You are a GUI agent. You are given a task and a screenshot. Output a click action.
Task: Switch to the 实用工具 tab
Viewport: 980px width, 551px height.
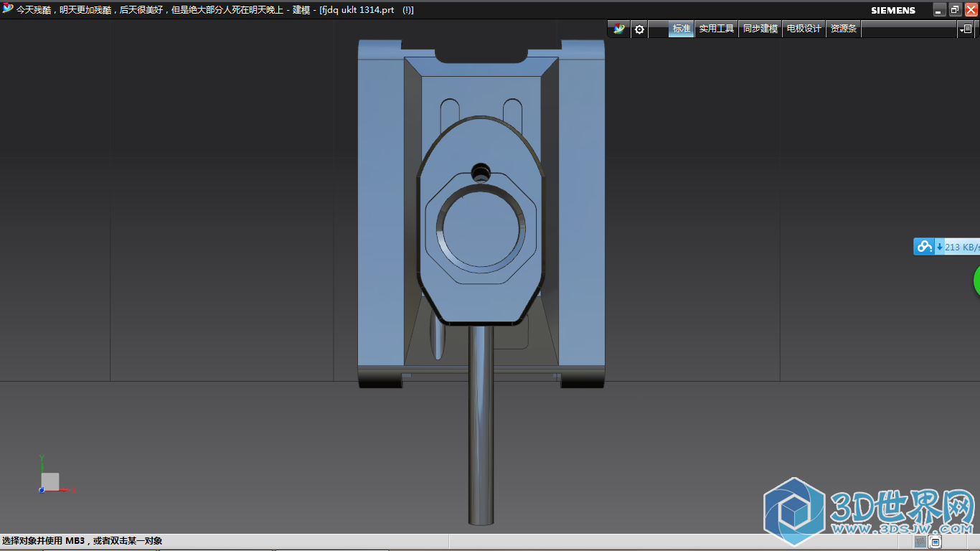click(717, 29)
